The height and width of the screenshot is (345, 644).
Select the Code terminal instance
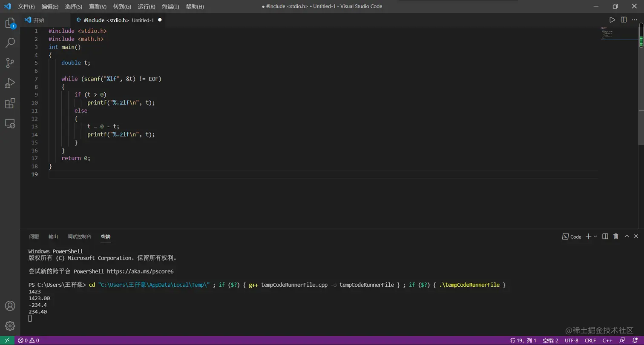[572, 237]
